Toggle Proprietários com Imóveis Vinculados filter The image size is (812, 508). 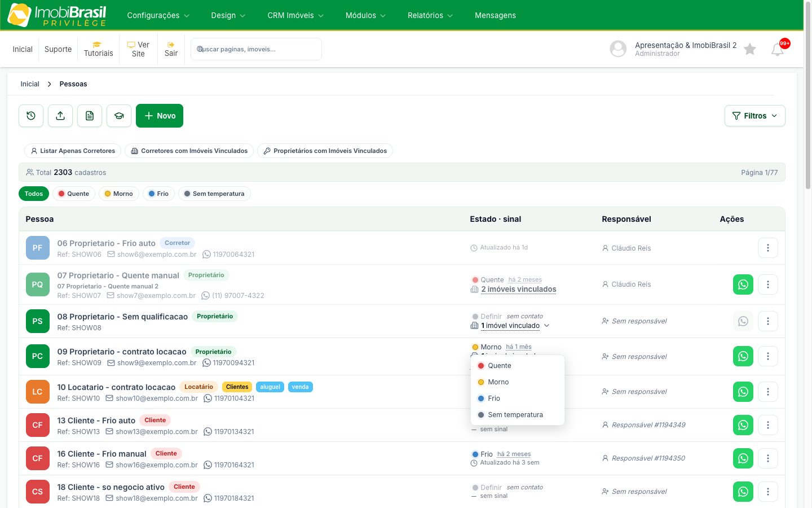(x=325, y=151)
